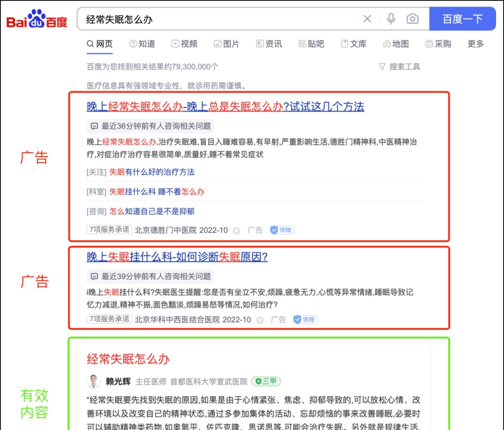Switch to the 知道 tab

pos(142,44)
